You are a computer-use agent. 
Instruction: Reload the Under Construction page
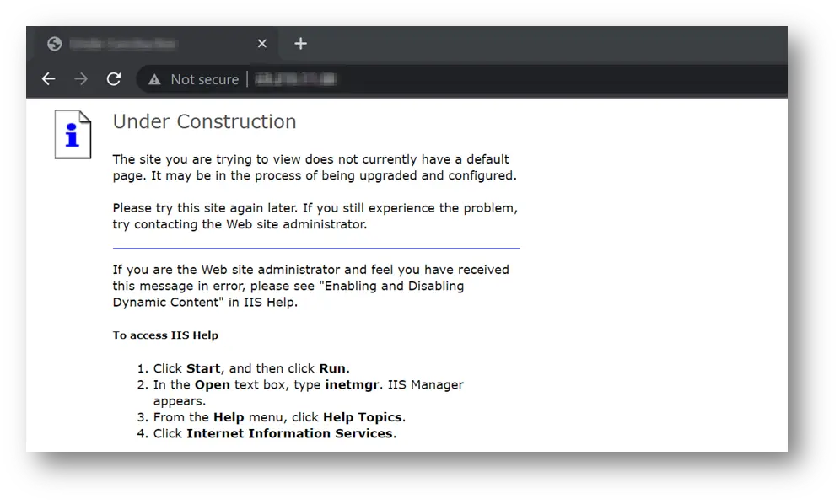114,79
